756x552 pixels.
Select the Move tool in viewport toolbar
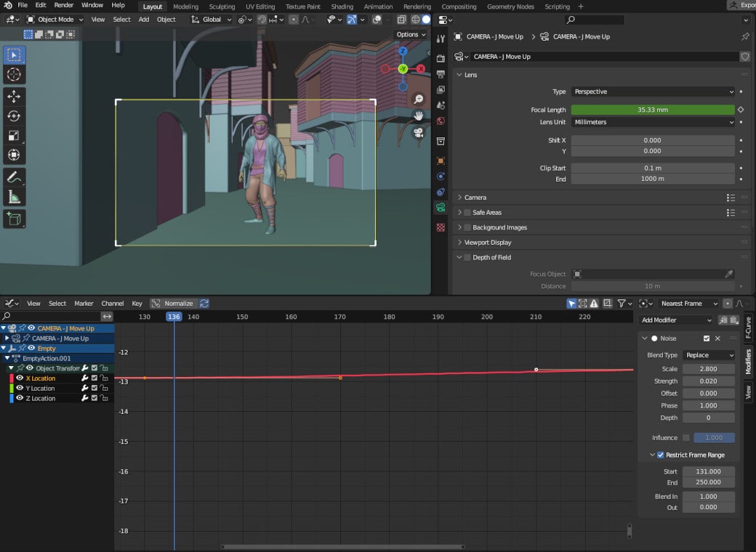pyautogui.click(x=13, y=95)
